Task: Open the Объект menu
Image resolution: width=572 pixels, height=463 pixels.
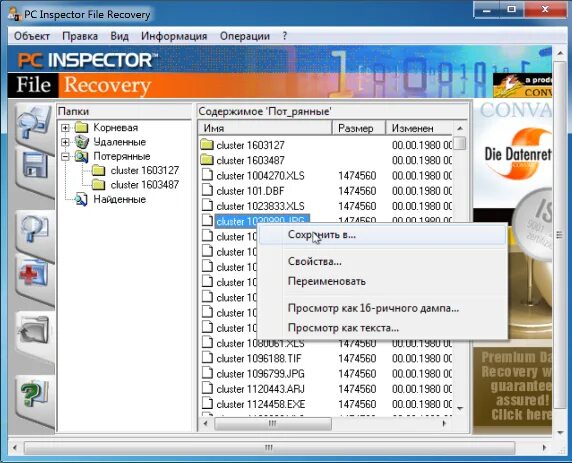Action: coord(32,36)
